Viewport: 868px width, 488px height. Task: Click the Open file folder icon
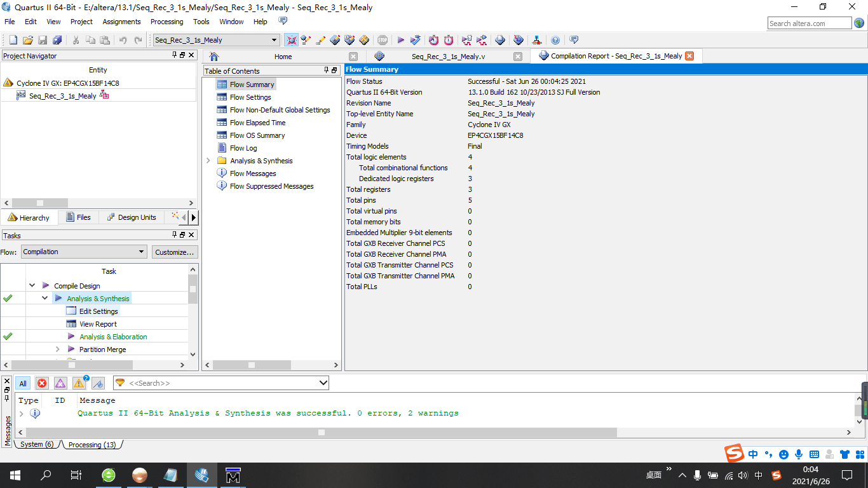pos(27,40)
